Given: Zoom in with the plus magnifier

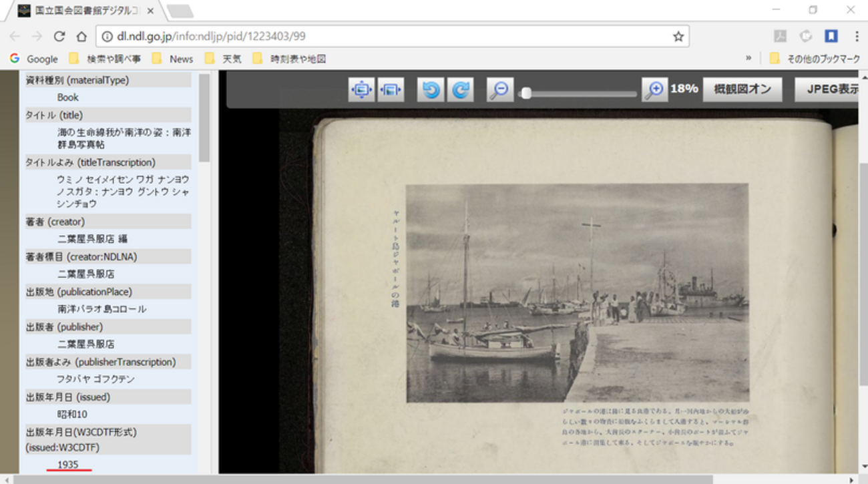Looking at the screenshot, I should [654, 89].
